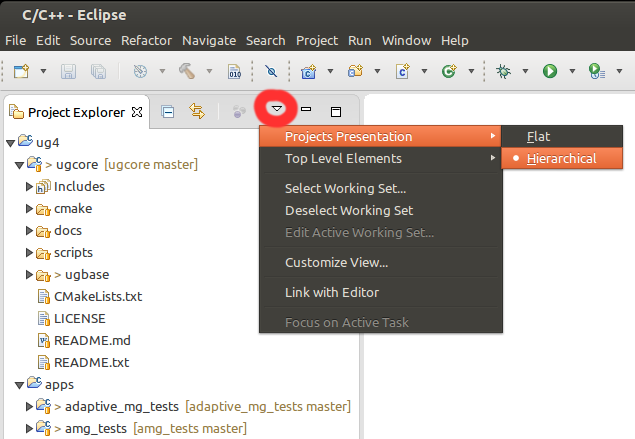Click the ugcore project icon
Screen dimensions: 635x439
(34, 164)
